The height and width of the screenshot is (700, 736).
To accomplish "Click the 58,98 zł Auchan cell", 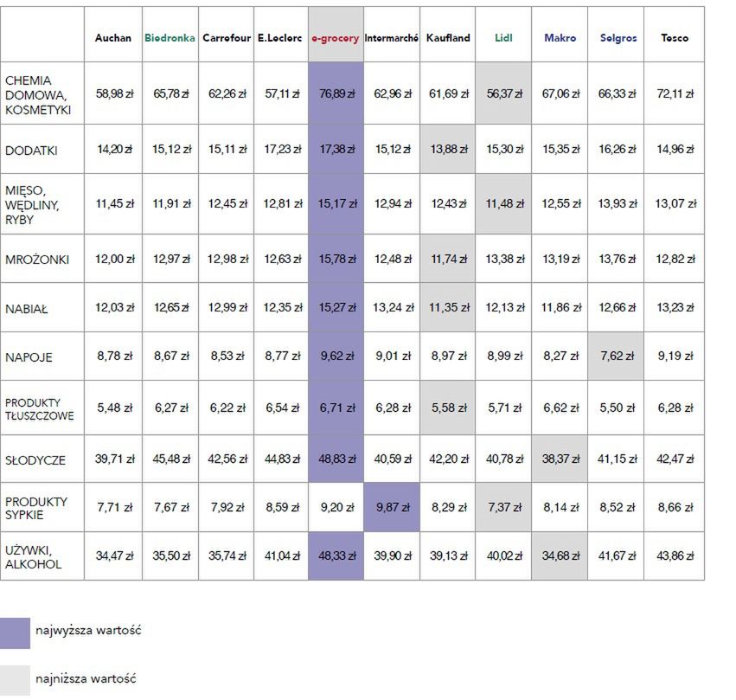I will tap(113, 93).
